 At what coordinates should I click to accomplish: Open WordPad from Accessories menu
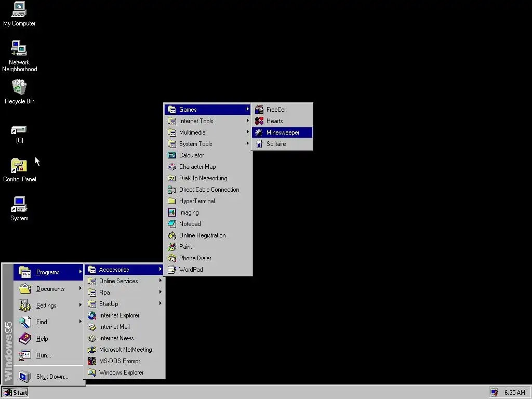coord(208,270)
